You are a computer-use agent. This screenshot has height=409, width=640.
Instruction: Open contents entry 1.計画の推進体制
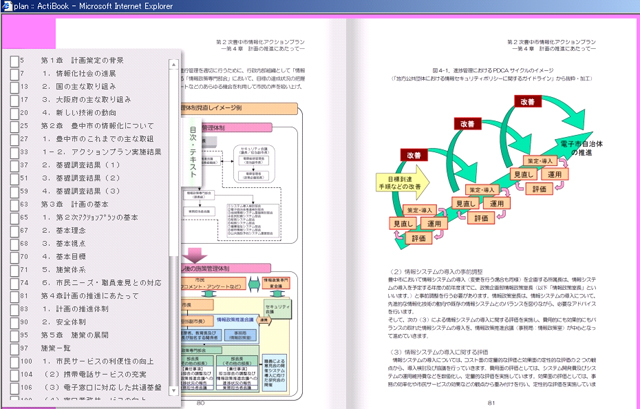click(76, 309)
